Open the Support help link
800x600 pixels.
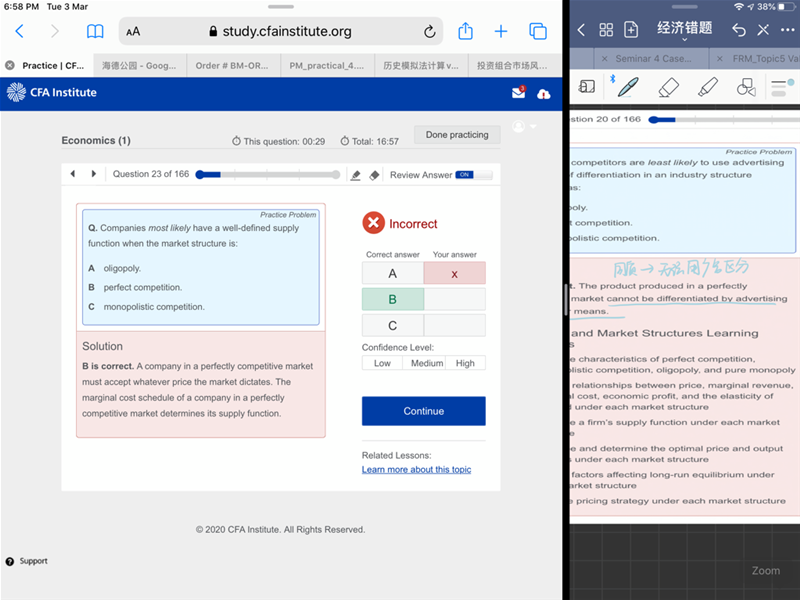[27, 561]
